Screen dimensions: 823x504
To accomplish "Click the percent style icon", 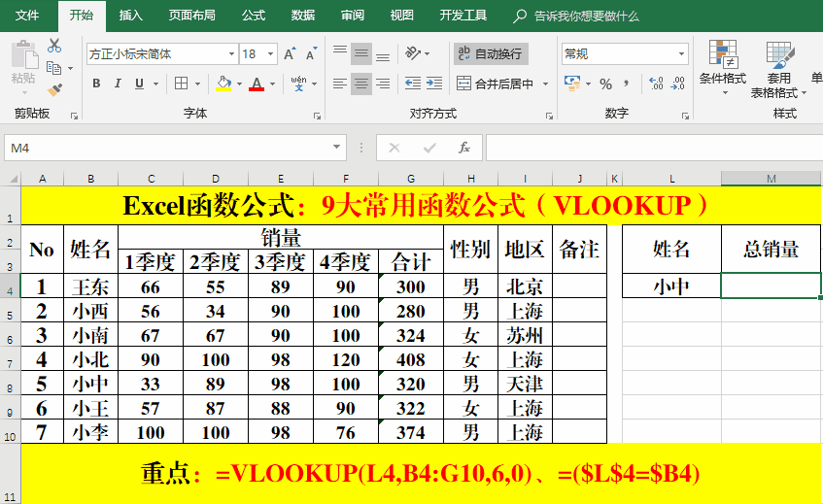I will point(605,84).
